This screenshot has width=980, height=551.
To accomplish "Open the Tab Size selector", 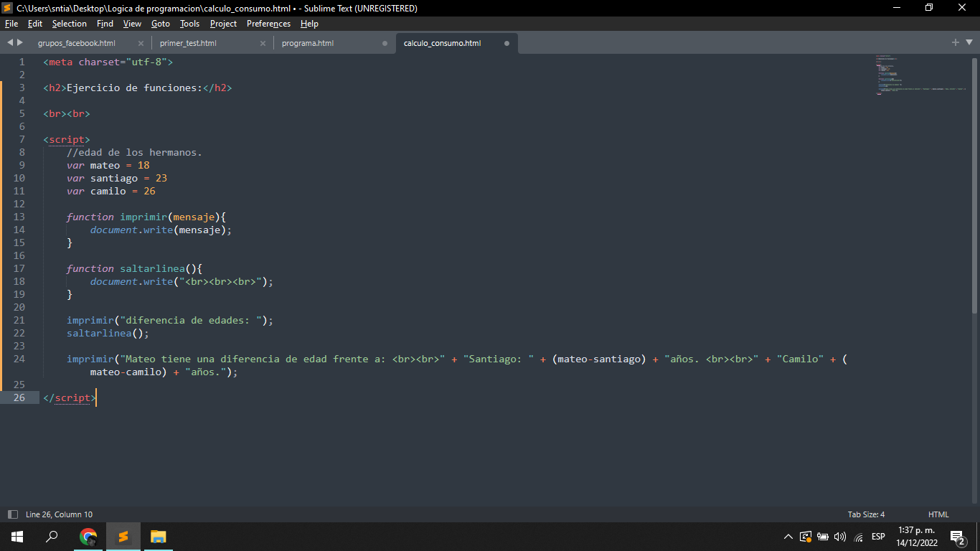I will 866,514.
